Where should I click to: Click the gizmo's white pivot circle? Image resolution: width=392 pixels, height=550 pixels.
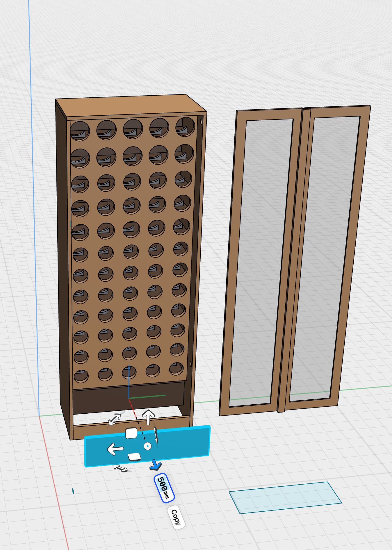[148, 446]
